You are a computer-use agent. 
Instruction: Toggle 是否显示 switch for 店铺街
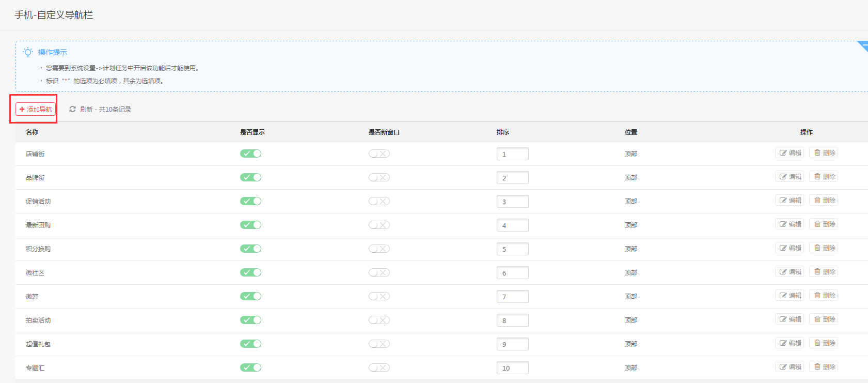click(x=250, y=154)
